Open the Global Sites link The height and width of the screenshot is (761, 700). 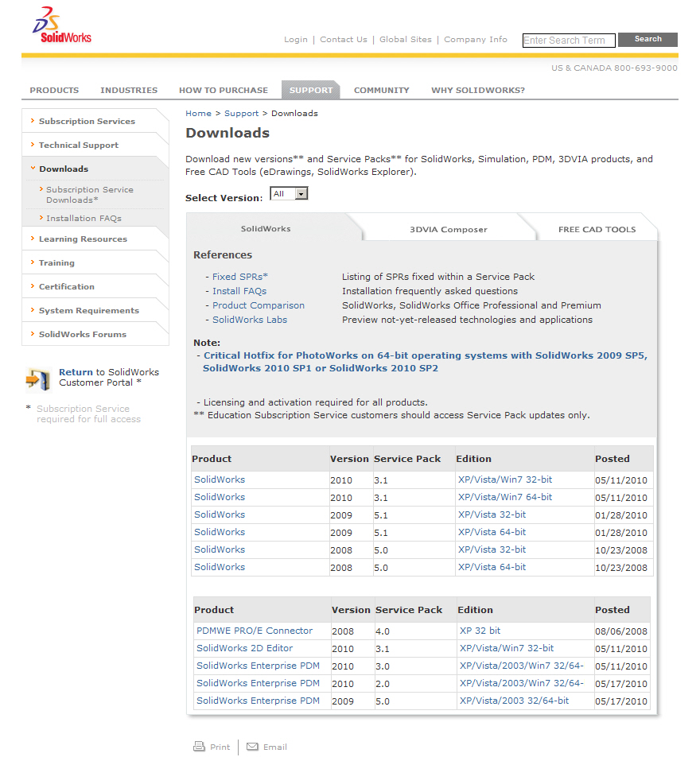point(406,39)
